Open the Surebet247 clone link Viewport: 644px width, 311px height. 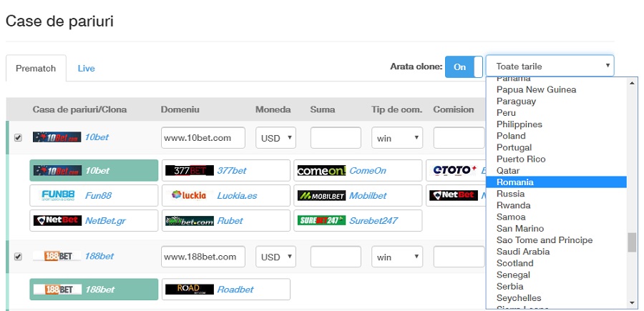coord(374,220)
